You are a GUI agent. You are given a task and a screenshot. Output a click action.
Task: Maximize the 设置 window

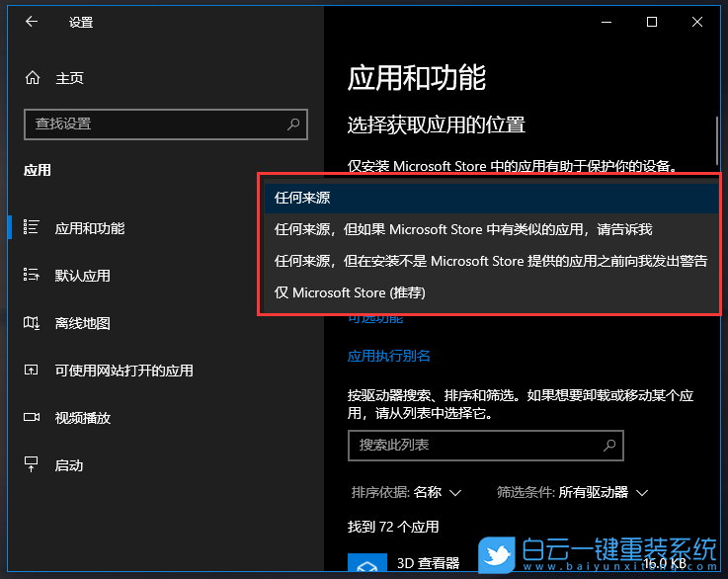coord(652,22)
